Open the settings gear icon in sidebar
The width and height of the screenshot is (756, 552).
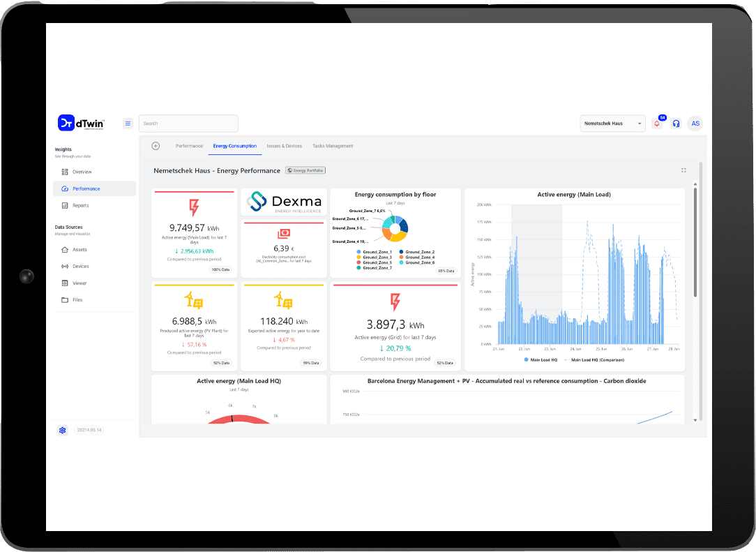[x=63, y=431]
